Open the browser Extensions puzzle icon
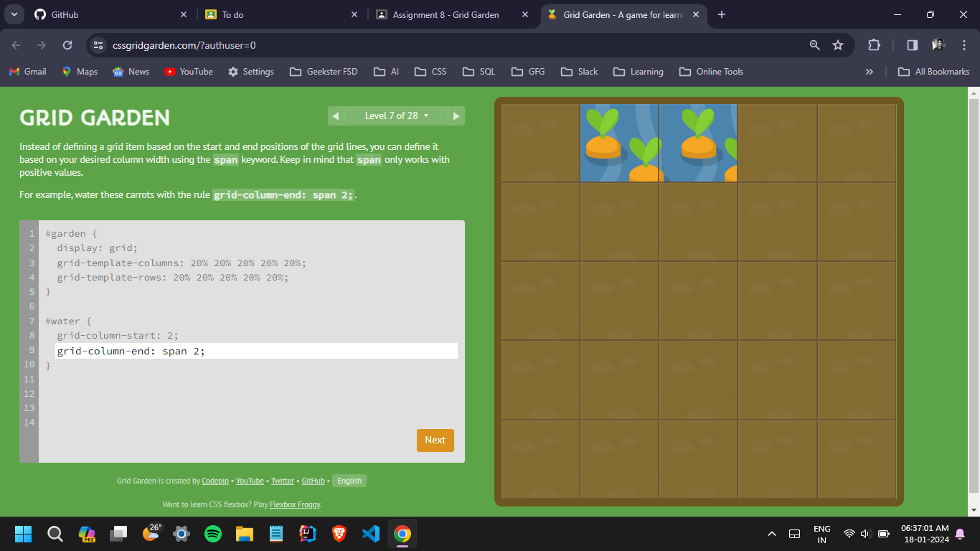This screenshot has height=551, width=980. pos(874,45)
